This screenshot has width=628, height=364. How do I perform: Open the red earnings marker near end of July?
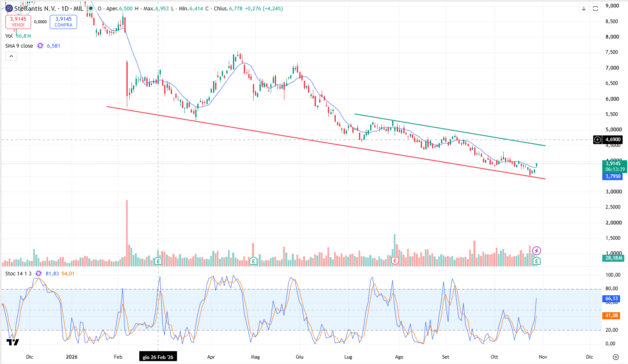pos(395,261)
